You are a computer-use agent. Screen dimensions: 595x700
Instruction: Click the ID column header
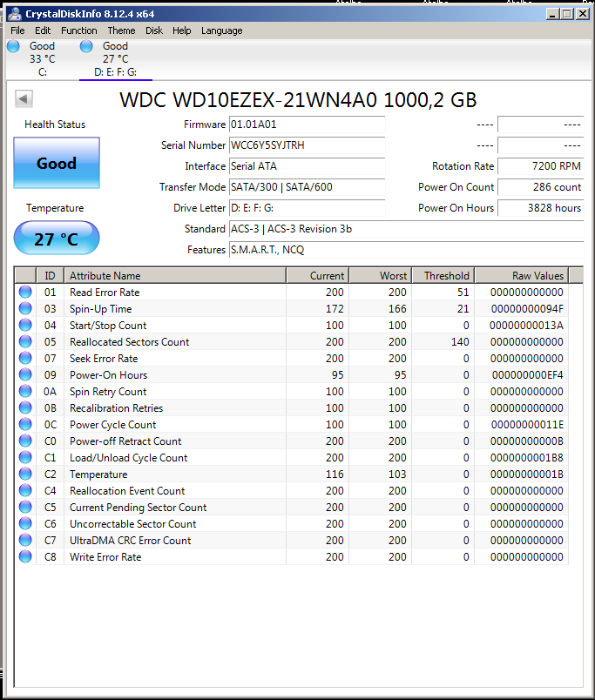point(50,275)
